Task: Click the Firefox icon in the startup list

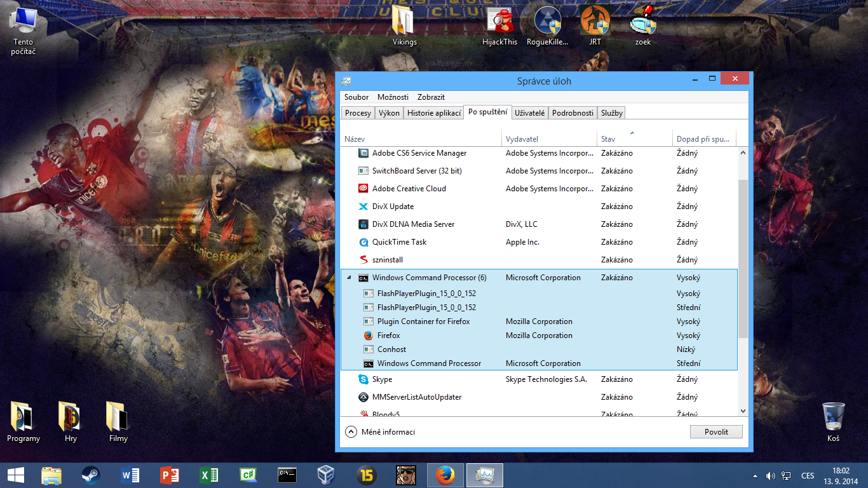Action: tap(369, 335)
